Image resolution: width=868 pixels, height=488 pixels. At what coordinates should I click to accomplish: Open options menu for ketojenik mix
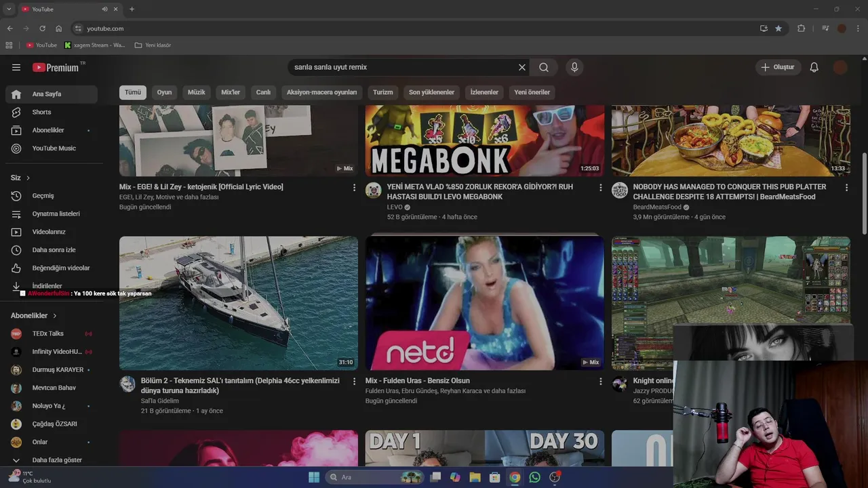point(354,187)
